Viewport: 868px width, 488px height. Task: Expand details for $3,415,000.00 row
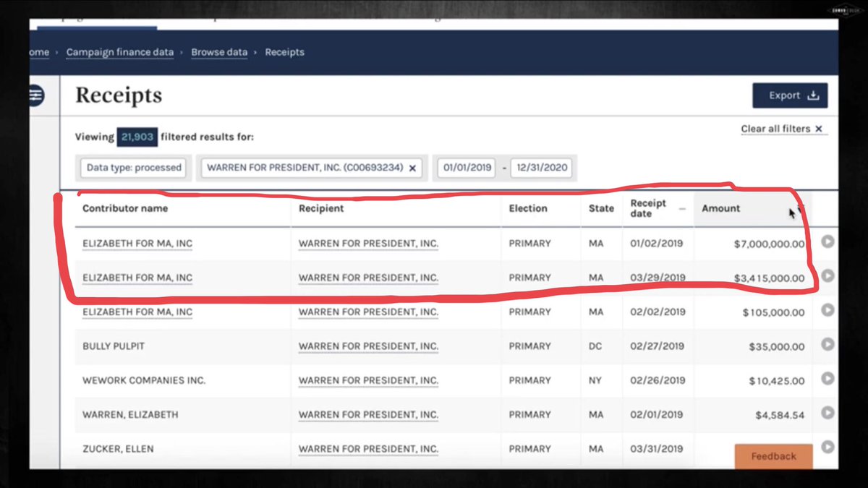[x=827, y=276]
